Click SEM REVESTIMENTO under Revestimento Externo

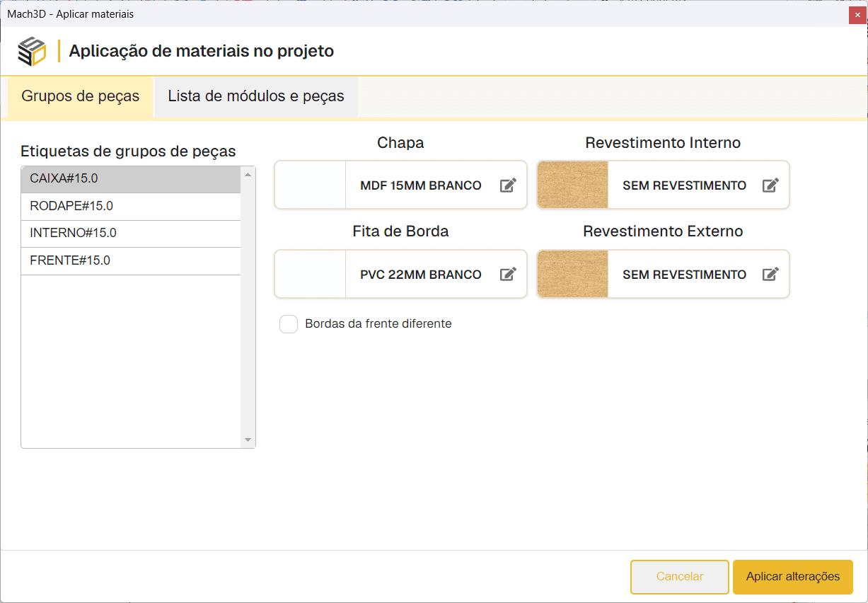point(684,275)
